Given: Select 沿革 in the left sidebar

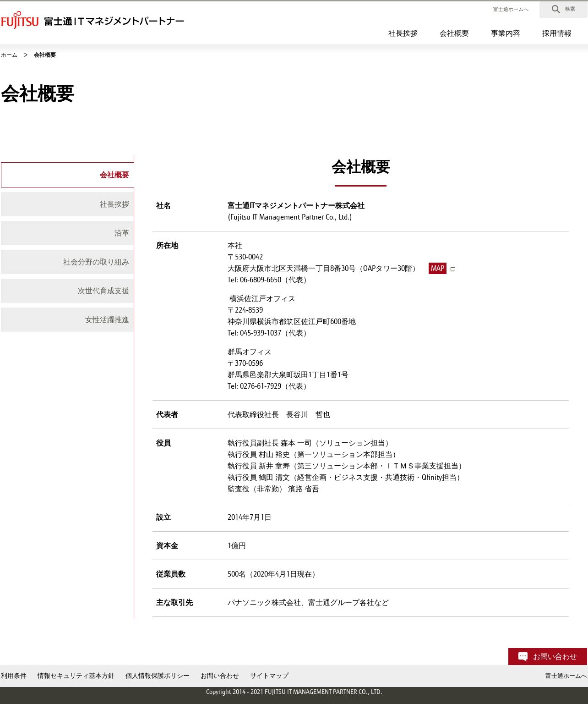Looking at the screenshot, I should (x=67, y=233).
